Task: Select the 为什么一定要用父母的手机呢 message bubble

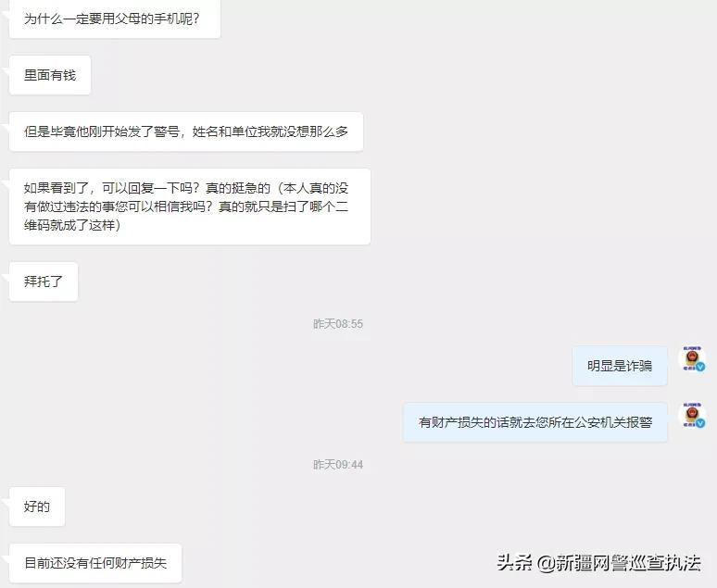Action: (x=115, y=19)
